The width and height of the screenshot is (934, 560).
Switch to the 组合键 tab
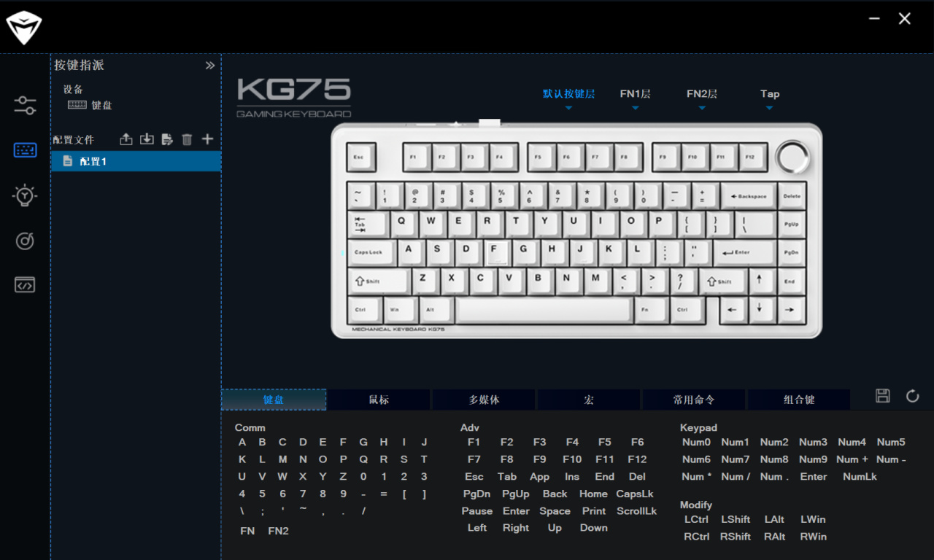click(x=799, y=400)
